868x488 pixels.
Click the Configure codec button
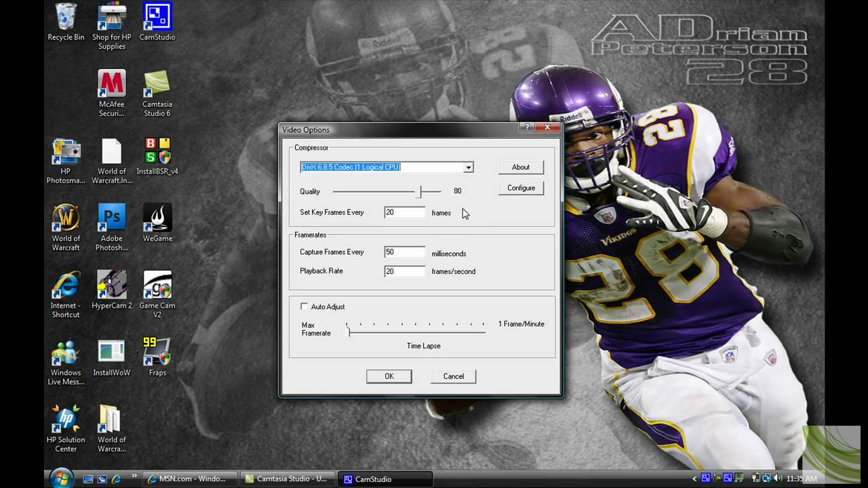(521, 188)
